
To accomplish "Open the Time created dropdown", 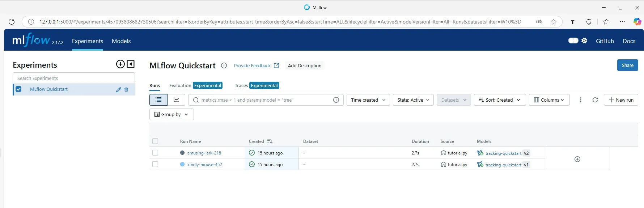I will [368, 100].
